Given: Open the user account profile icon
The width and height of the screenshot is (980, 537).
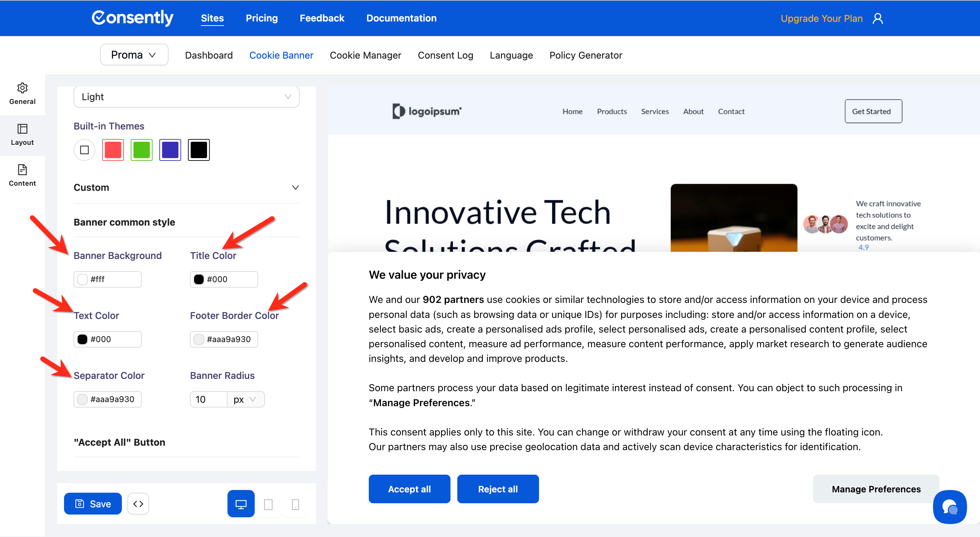Looking at the screenshot, I should [878, 18].
